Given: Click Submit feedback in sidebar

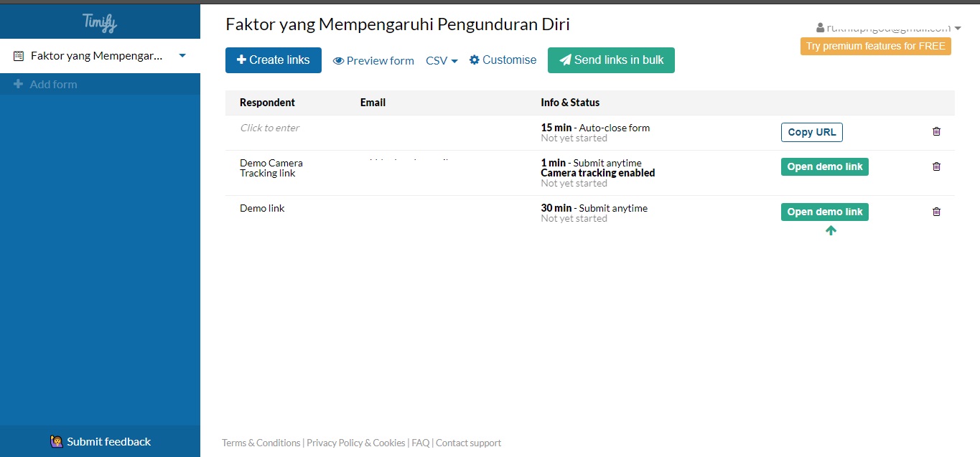Looking at the screenshot, I should 101,441.
